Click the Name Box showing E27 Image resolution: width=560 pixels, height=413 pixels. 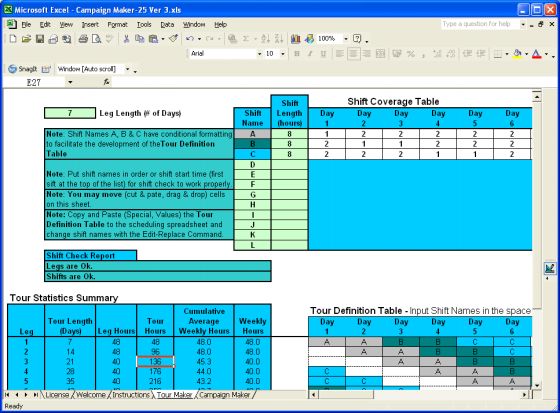click(34, 83)
